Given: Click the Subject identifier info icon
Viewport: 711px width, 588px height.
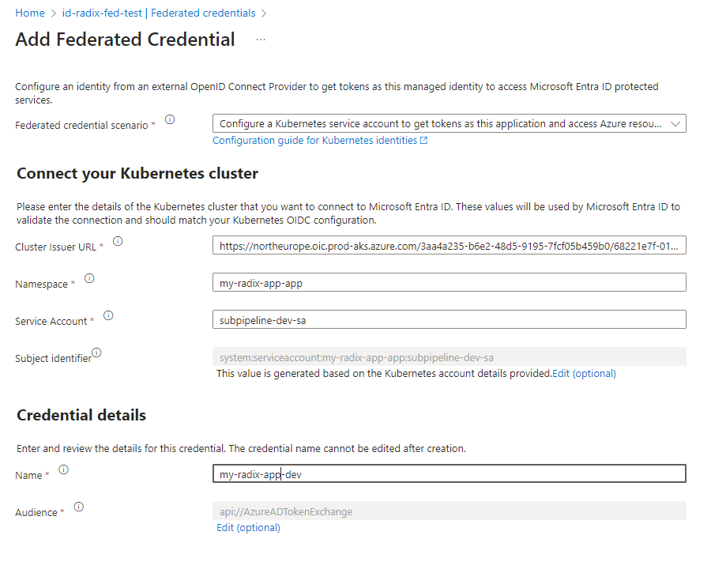Looking at the screenshot, I should 96,352.
